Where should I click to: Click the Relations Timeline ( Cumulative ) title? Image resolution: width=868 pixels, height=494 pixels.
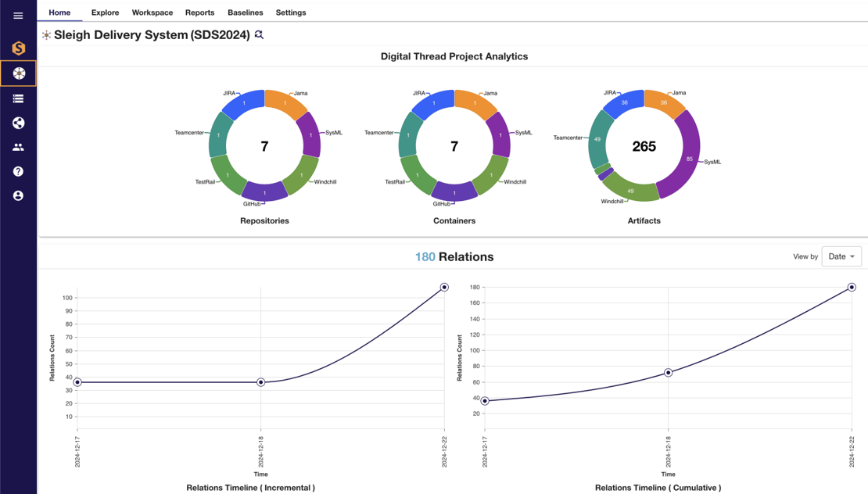pyautogui.click(x=658, y=488)
